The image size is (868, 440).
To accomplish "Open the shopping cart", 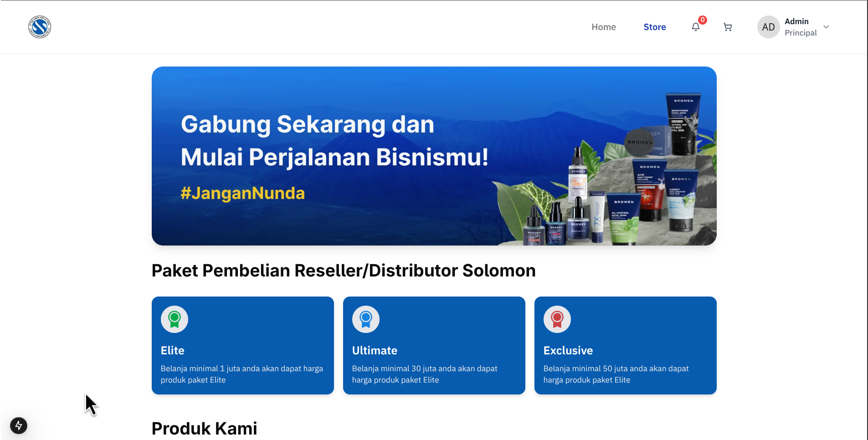I will click(728, 27).
